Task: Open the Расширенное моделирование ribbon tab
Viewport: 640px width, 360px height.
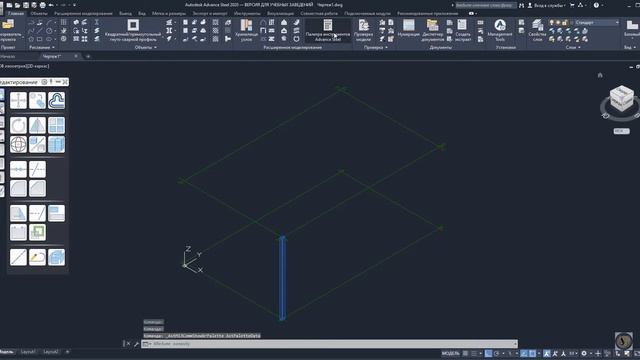Action: click(83, 13)
